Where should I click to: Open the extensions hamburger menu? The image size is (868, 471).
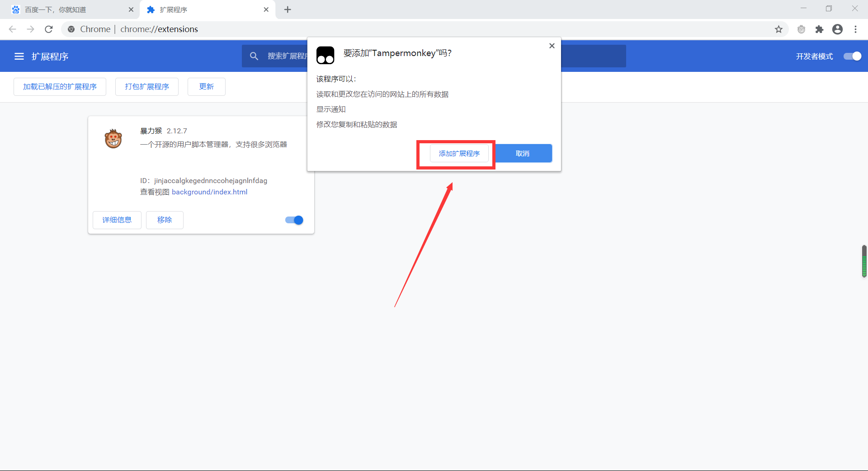(19, 57)
